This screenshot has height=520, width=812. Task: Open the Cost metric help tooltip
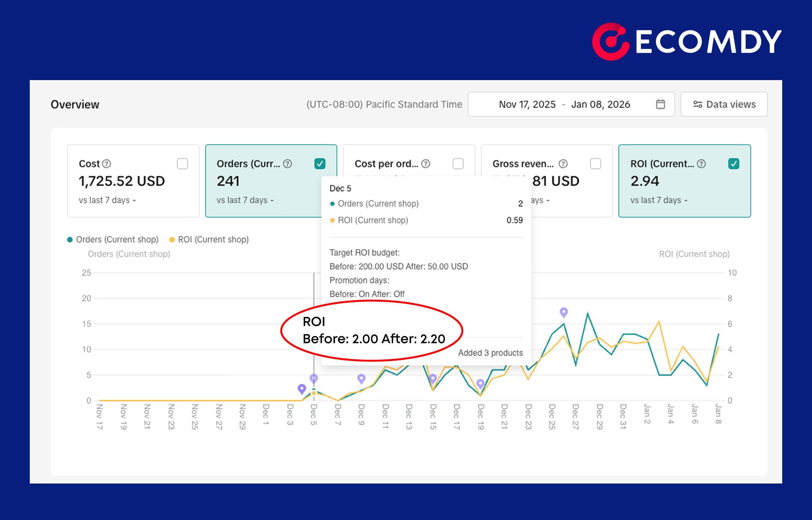tap(106, 164)
